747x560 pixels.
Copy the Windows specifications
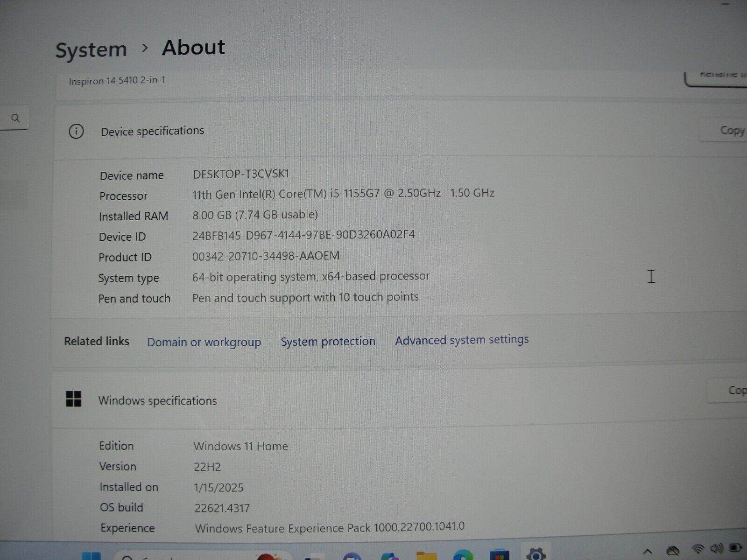(x=735, y=391)
